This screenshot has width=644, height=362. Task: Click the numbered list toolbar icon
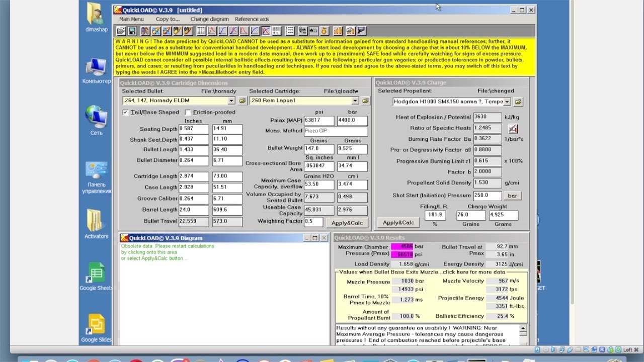290,31
